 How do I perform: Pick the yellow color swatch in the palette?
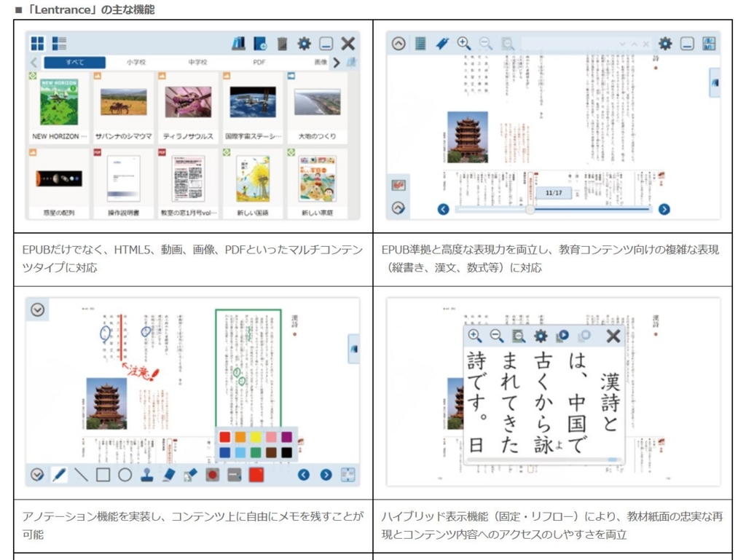tap(256, 437)
